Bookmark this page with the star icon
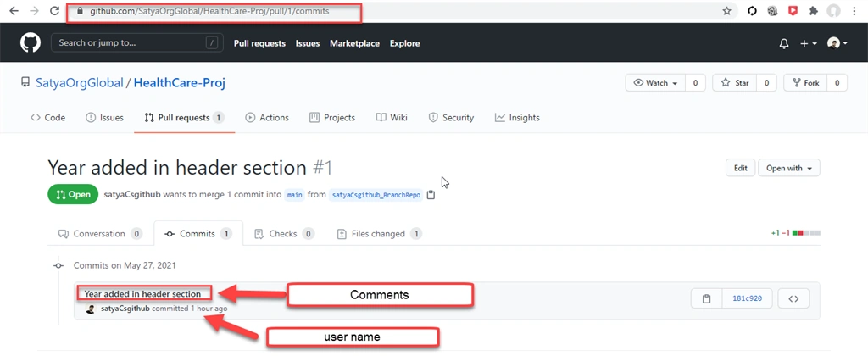 [x=726, y=11]
